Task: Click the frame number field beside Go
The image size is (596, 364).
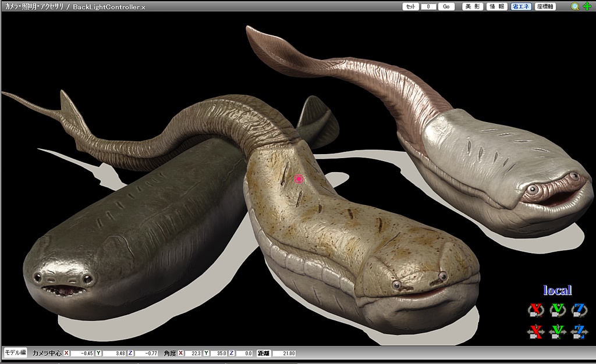Action: pos(428,6)
